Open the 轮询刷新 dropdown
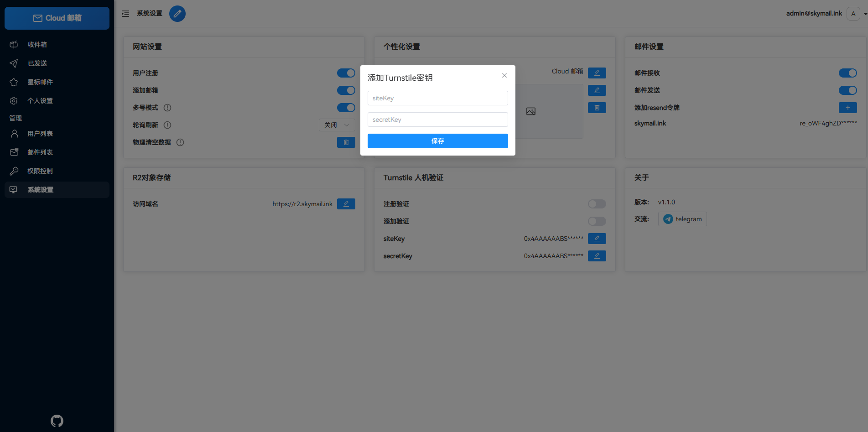This screenshot has width=868, height=432. (x=337, y=125)
